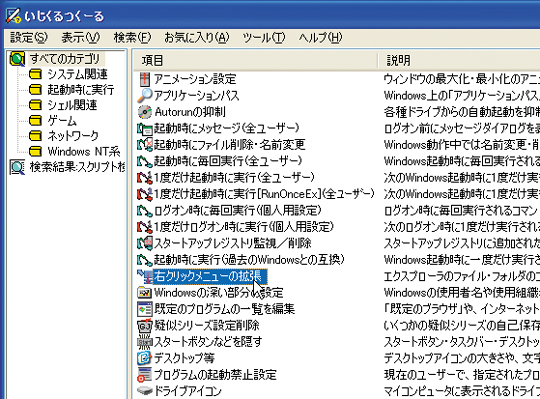Select the ネットワーク category
The height and width of the screenshot is (399, 540).
73,136
